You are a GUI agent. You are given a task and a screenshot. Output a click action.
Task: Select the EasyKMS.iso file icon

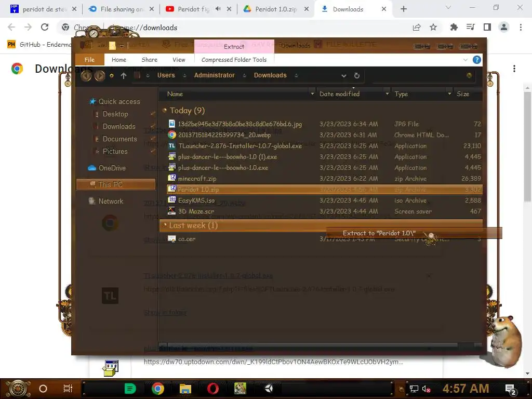[172, 200]
